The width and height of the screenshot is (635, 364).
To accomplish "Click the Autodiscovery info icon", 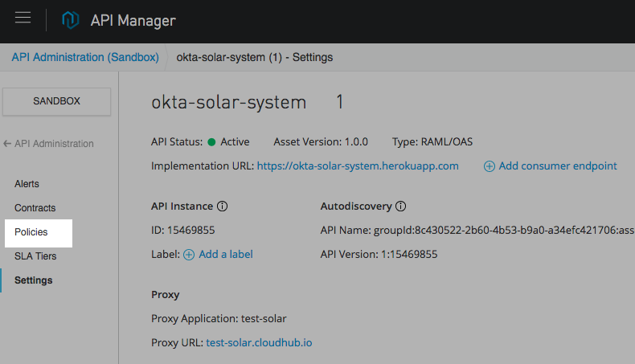I will pyautogui.click(x=400, y=207).
